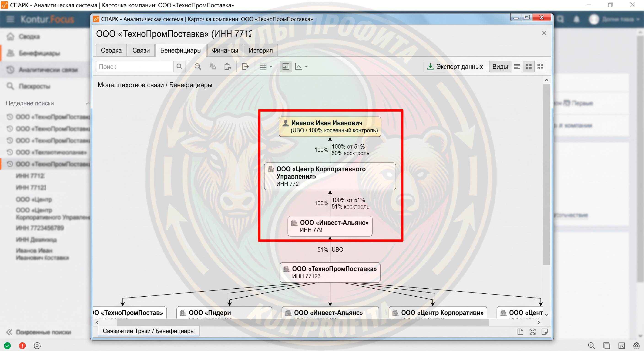Close the company card with the gray X
The width and height of the screenshot is (644, 351).
pos(544,33)
